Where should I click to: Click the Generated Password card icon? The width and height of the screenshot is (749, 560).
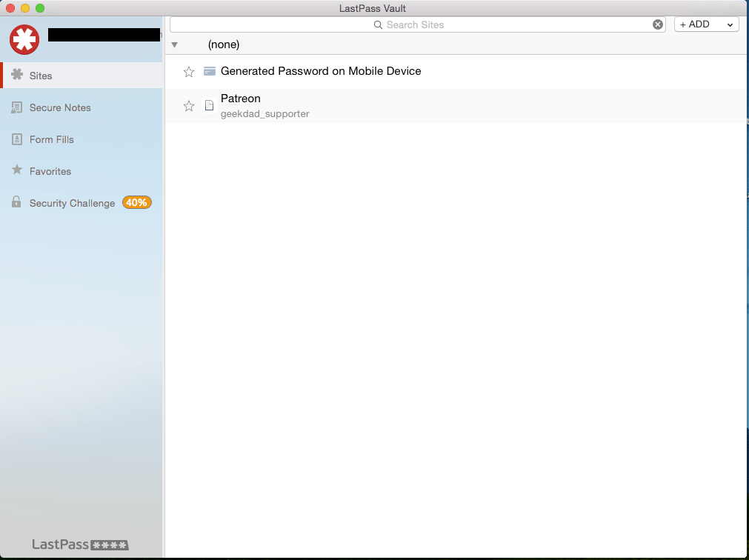click(210, 71)
